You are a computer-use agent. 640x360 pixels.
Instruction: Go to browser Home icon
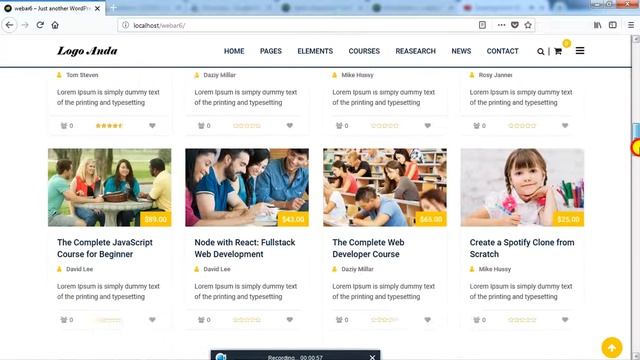tap(55, 25)
